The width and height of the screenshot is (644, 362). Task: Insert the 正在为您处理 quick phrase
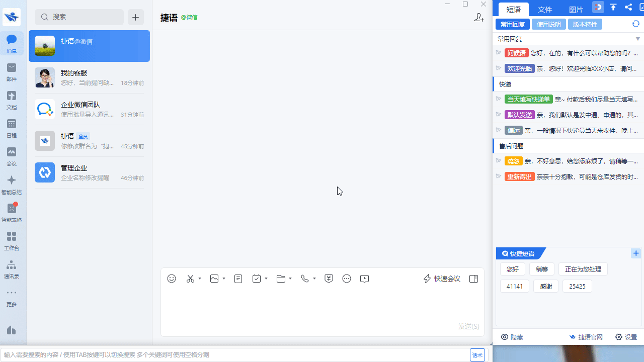coord(583,269)
